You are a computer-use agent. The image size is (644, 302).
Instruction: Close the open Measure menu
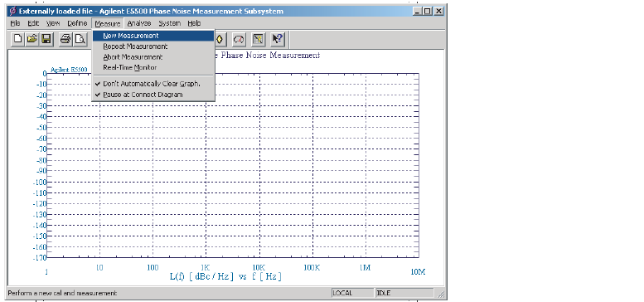(108, 23)
